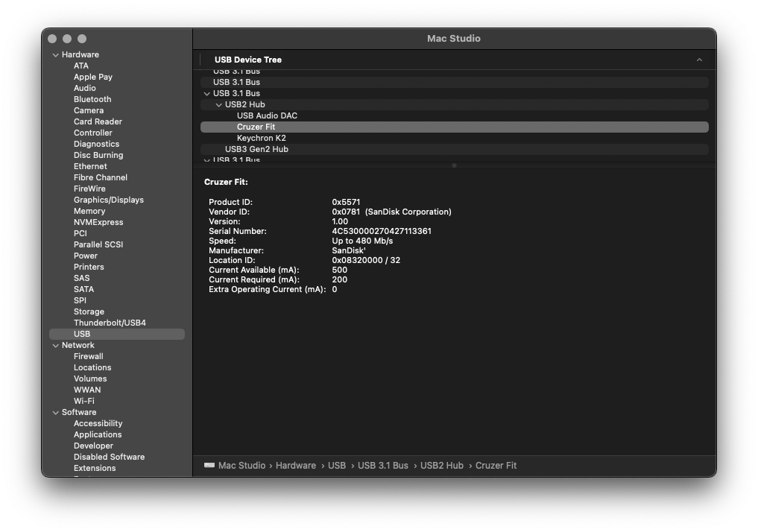The height and width of the screenshot is (532, 758).
Task: Click the split pane divider handle dot
Action: point(454,165)
